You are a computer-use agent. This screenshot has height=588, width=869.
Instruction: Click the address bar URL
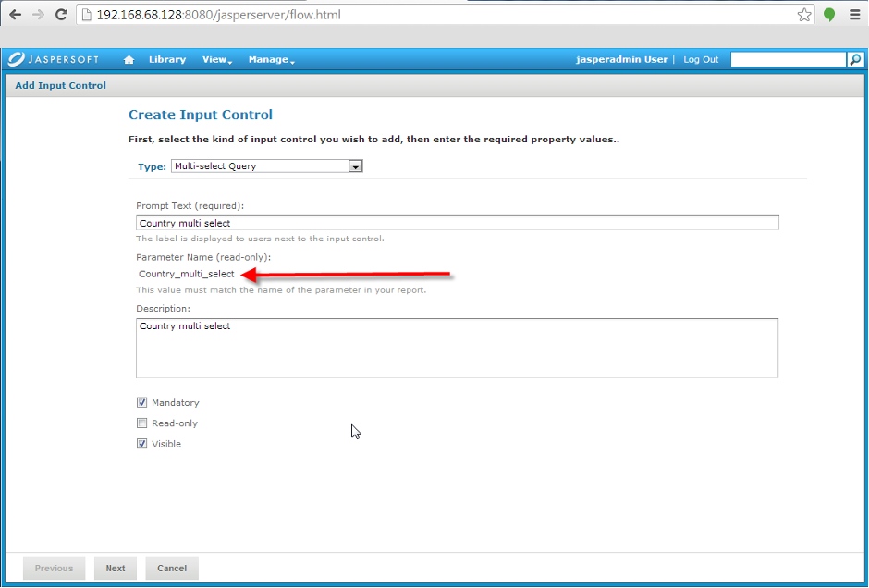(x=219, y=15)
